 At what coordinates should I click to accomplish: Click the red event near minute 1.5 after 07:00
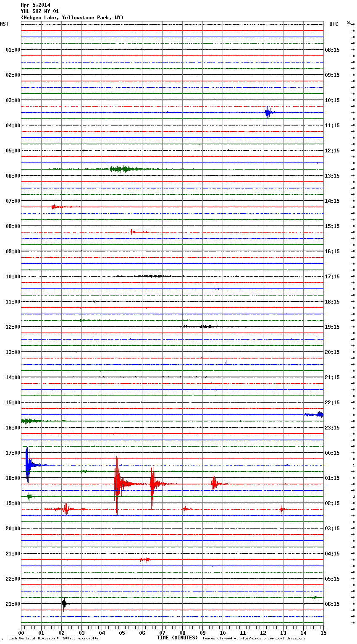(57, 207)
